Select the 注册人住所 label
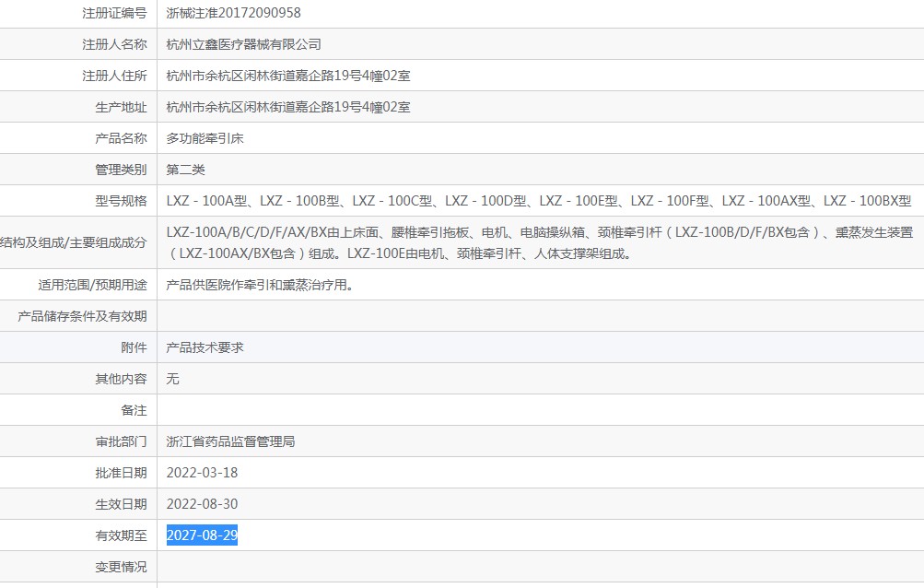 pos(114,76)
